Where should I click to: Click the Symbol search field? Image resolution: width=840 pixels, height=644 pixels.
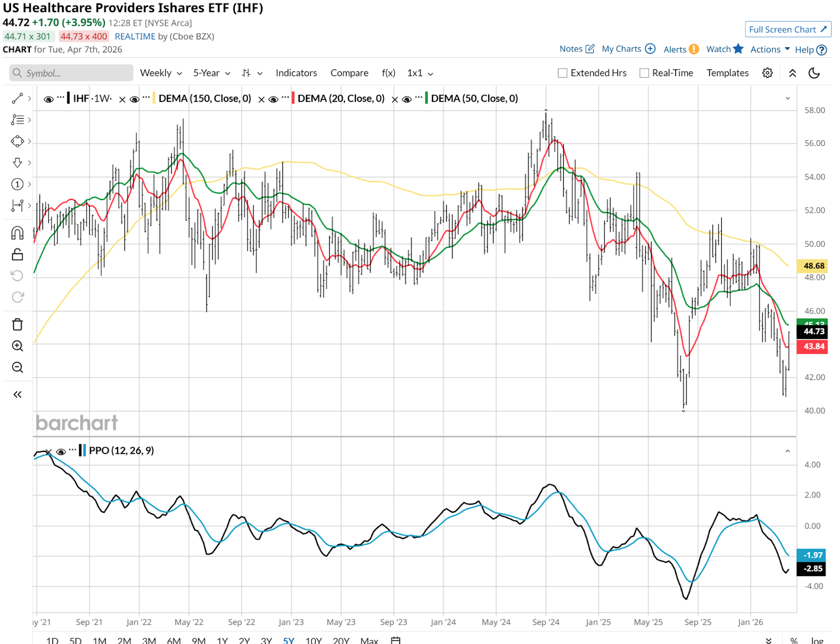coord(71,73)
